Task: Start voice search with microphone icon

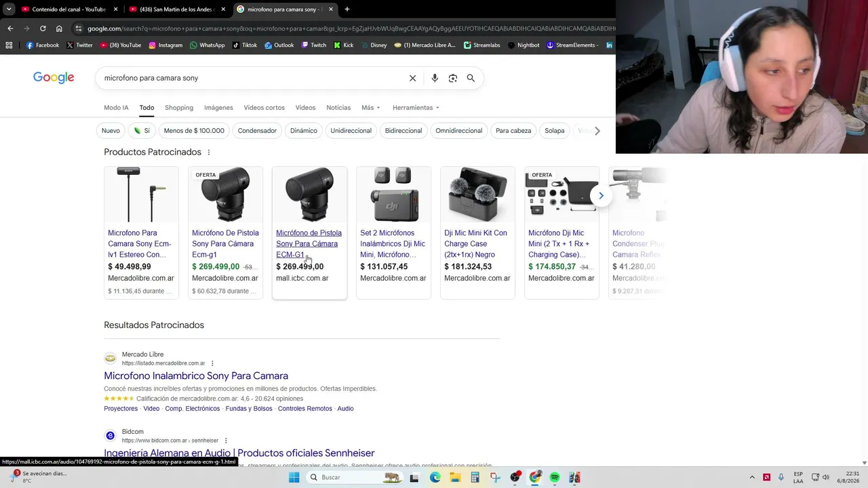Action: click(435, 78)
